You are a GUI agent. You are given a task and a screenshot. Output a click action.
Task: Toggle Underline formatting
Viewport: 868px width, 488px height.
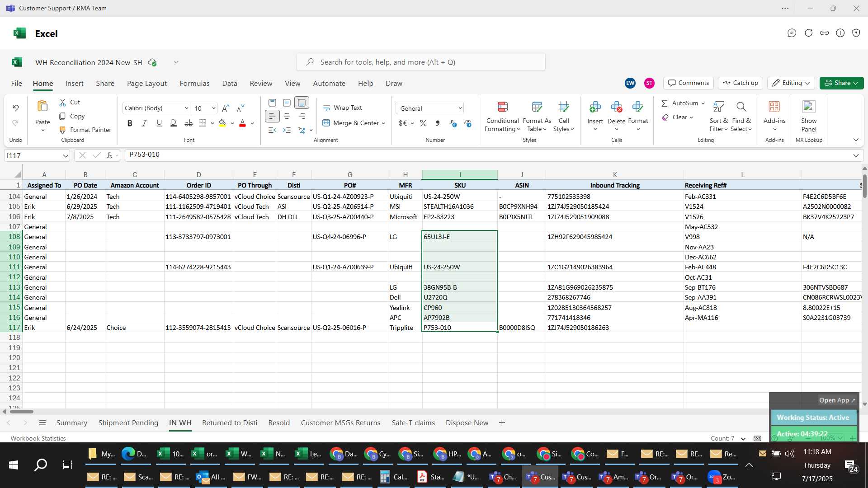159,123
